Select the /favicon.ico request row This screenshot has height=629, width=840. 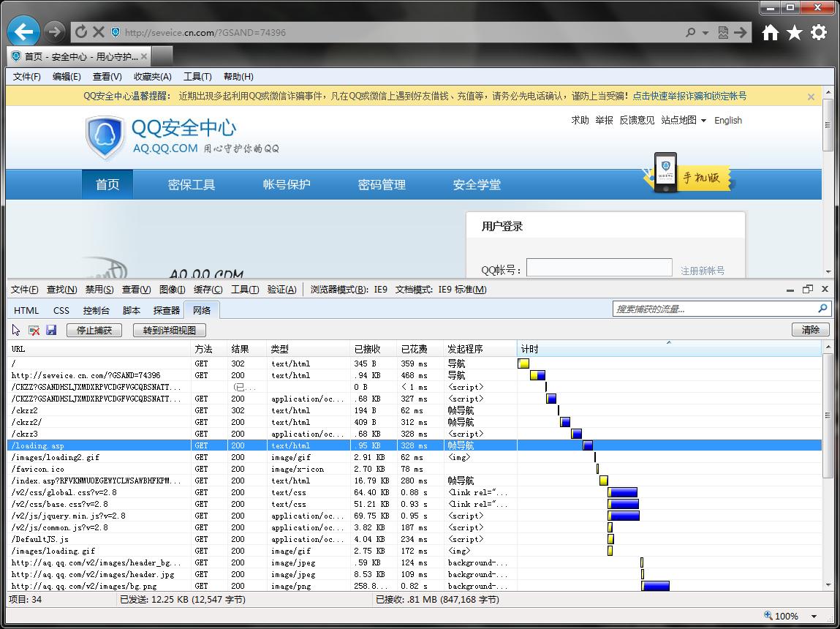point(99,469)
